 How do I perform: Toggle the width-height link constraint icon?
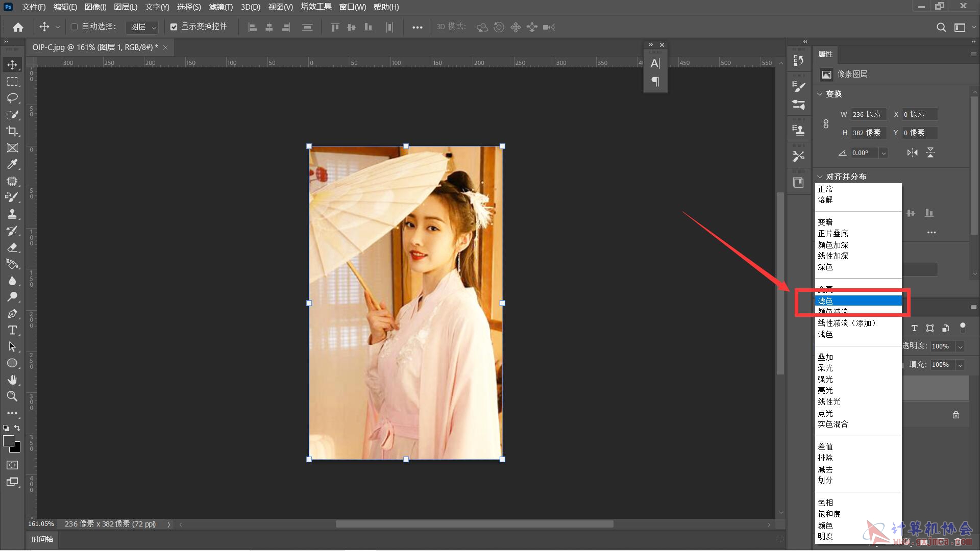[826, 123]
